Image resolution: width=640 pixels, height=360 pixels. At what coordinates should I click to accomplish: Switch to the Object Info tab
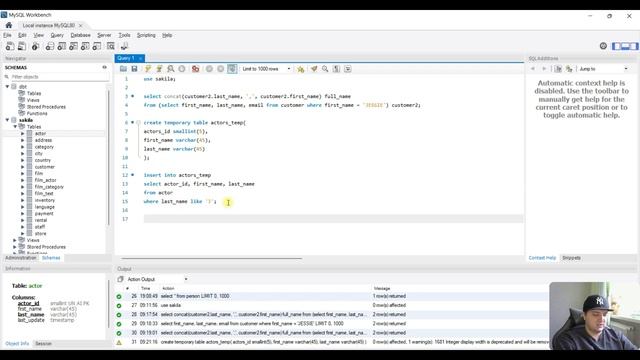17,344
